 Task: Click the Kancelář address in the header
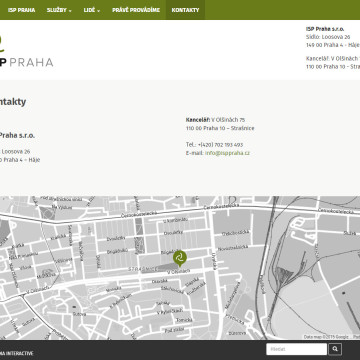[x=333, y=62]
